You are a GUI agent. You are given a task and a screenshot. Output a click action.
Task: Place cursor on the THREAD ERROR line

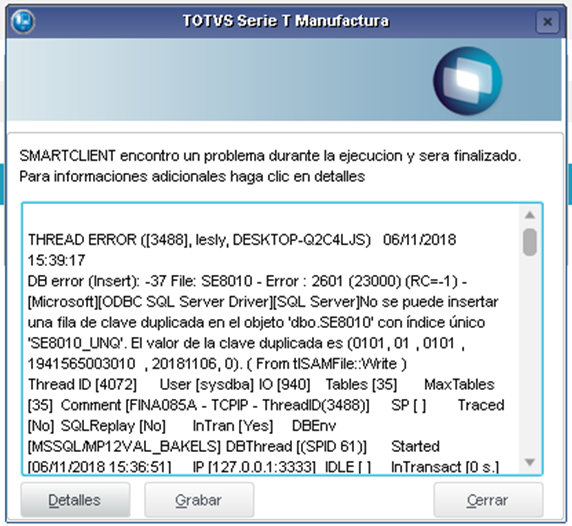click(x=242, y=240)
